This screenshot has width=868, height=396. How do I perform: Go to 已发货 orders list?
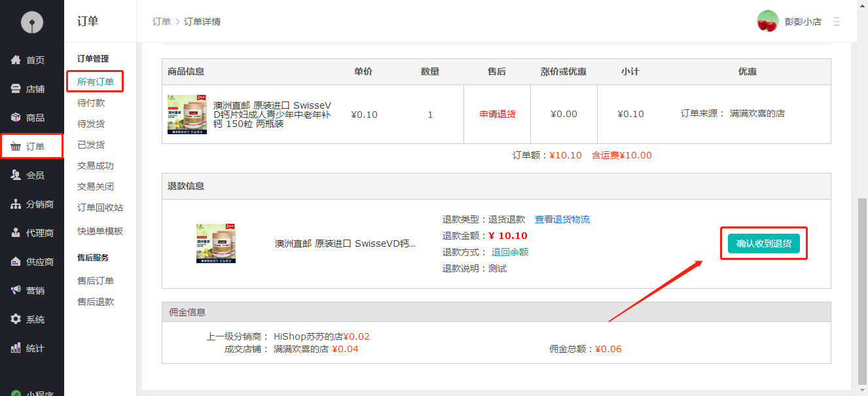(91, 145)
